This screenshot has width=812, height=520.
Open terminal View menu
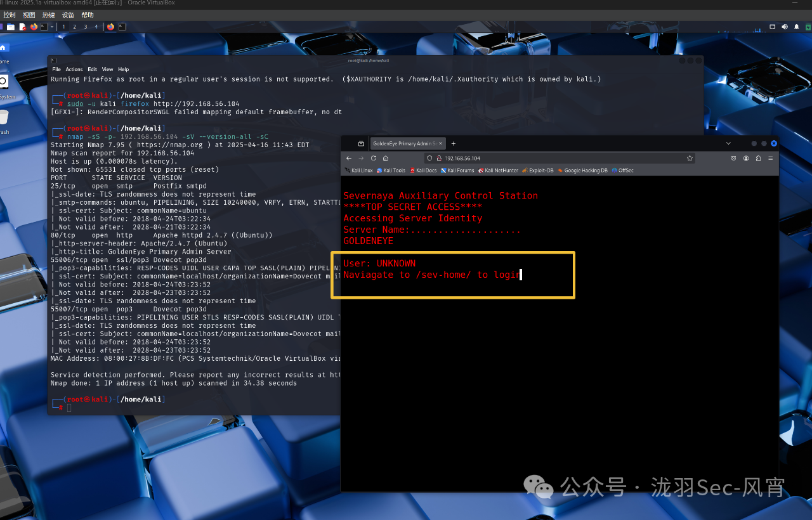click(108, 69)
